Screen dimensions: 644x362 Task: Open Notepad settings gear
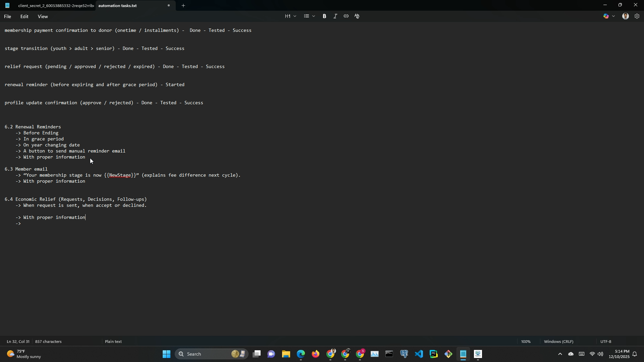(x=637, y=16)
